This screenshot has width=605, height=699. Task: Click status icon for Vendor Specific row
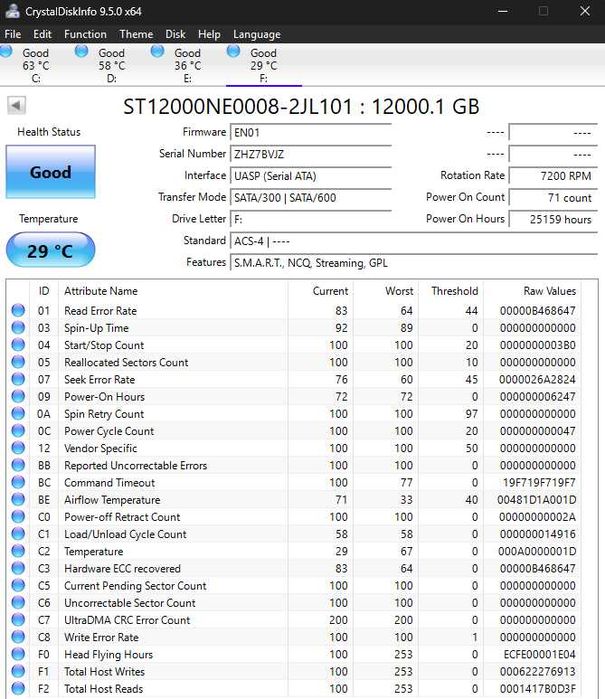tap(18, 448)
